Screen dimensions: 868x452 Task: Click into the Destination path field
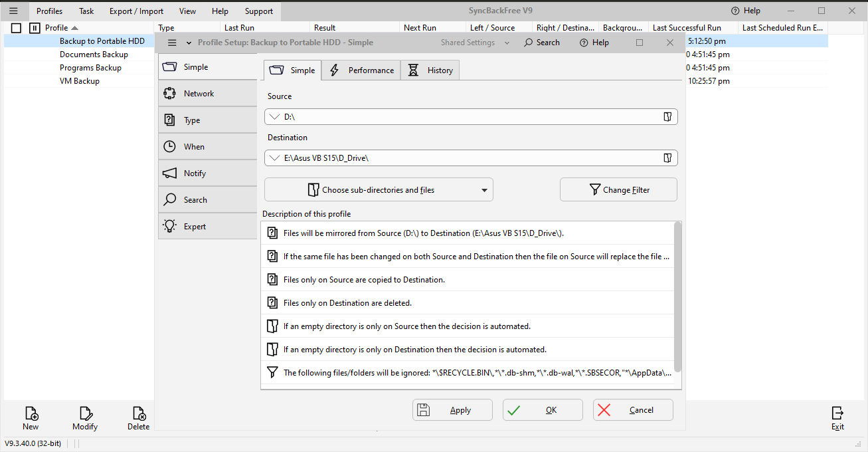(x=471, y=158)
